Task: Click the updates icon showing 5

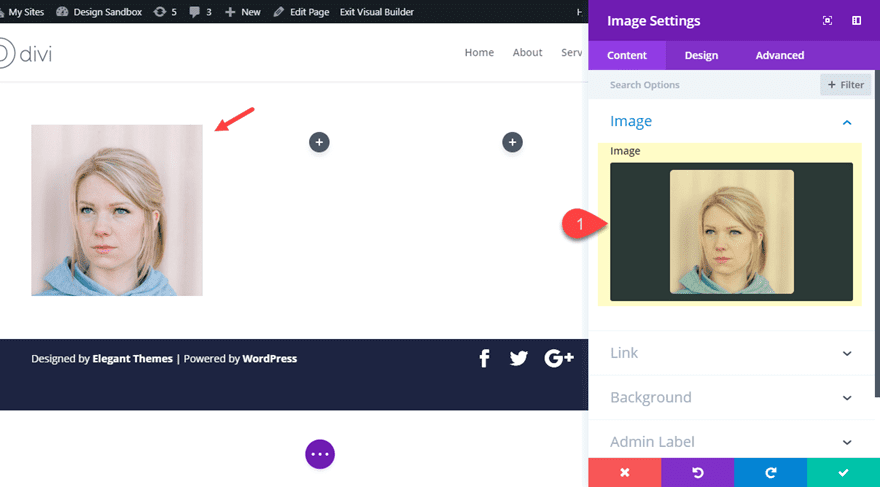Action: pyautogui.click(x=165, y=12)
